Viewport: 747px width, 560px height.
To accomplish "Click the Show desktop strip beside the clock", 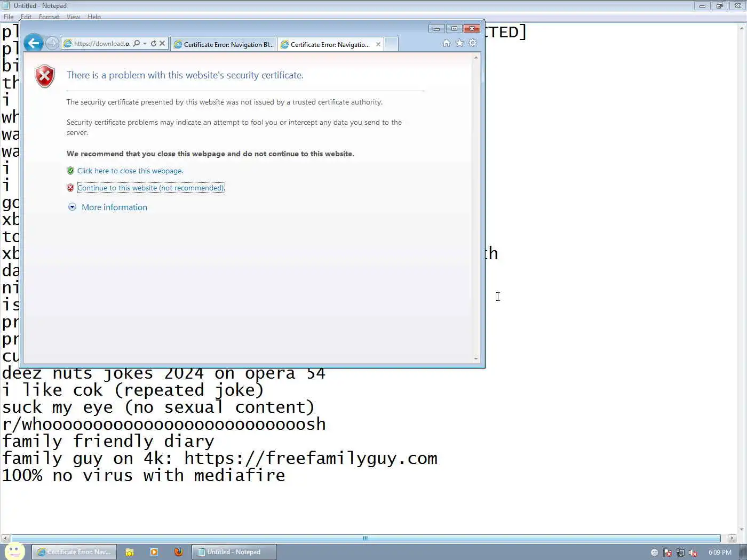I will [742, 552].
